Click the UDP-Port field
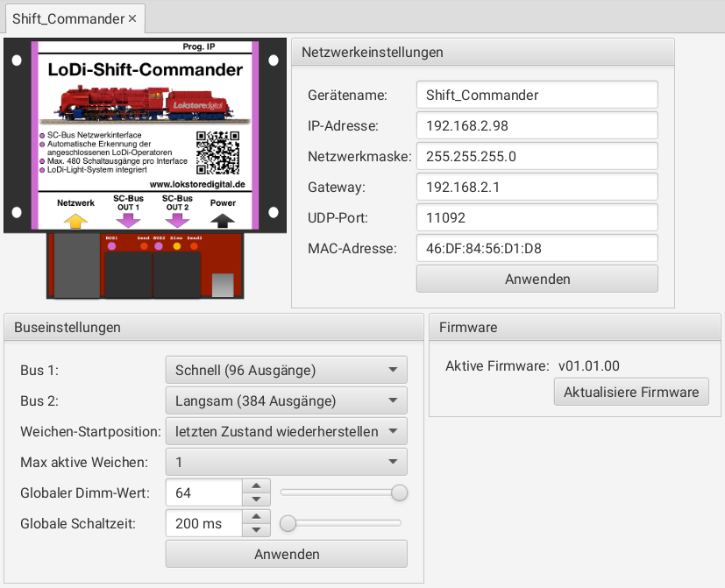 pos(537,217)
